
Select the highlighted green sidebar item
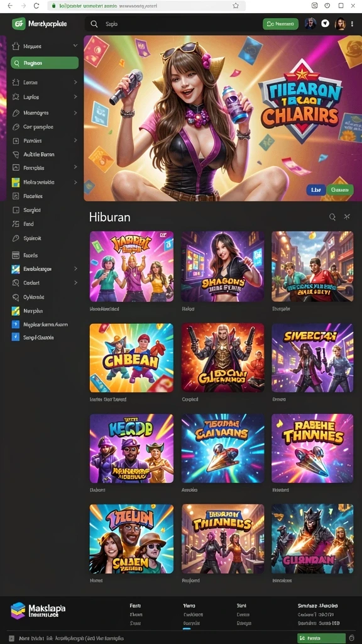[45, 64]
